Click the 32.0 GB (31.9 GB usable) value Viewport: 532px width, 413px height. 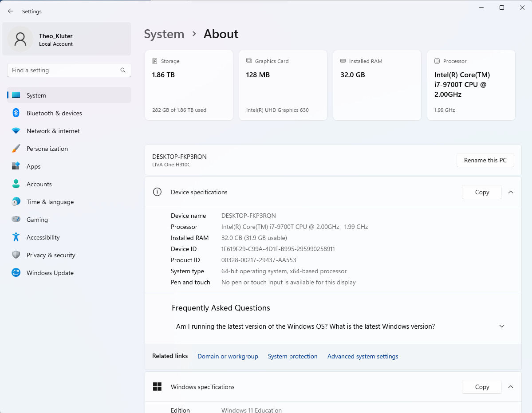(x=254, y=238)
